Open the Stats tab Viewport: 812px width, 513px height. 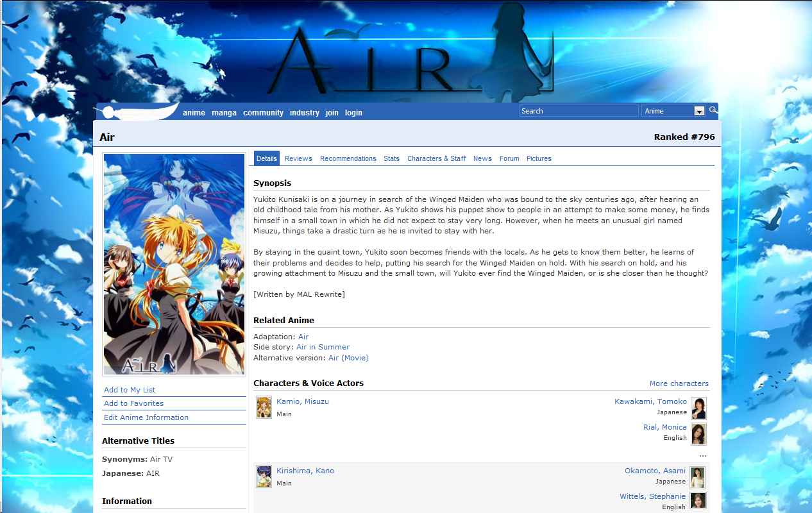tap(391, 158)
